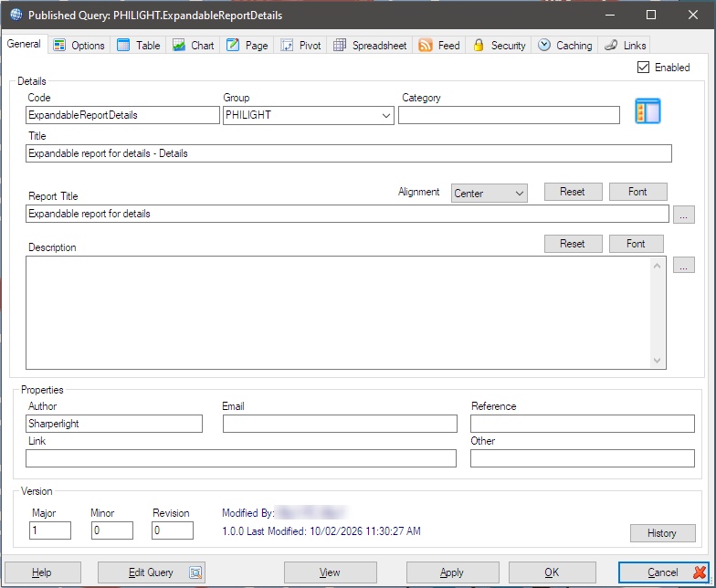Minimize the Published Query window

[610, 15]
